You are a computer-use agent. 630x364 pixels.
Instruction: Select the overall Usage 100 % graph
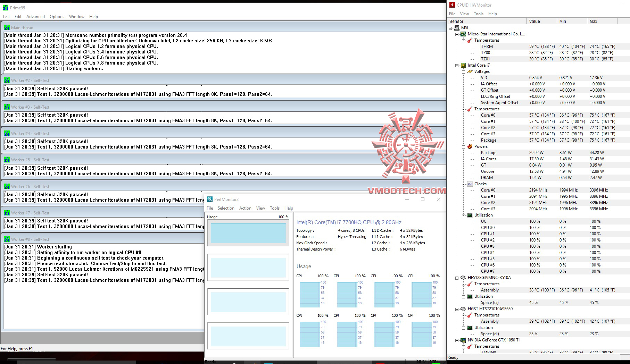248,233
